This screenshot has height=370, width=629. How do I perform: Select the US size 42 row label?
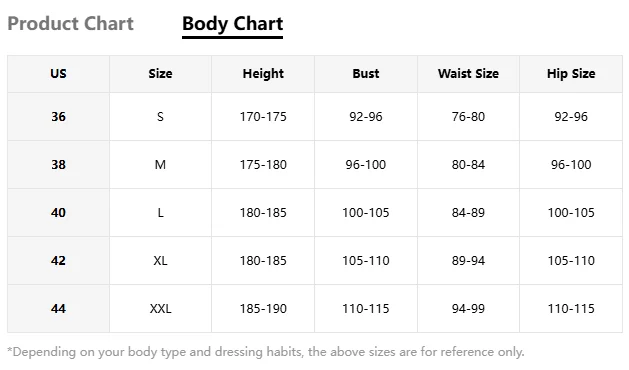(x=59, y=261)
